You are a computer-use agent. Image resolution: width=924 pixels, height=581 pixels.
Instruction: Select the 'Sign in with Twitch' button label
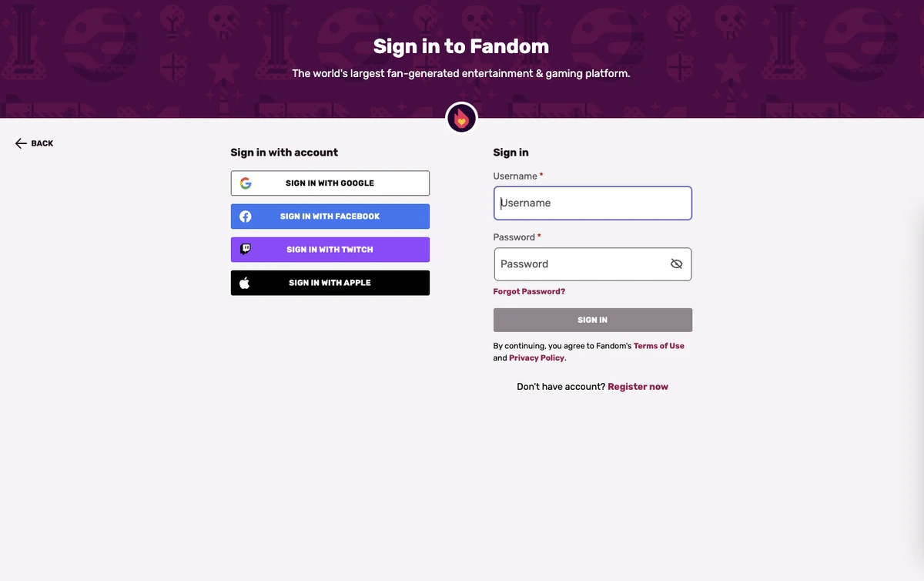(330, 250)
